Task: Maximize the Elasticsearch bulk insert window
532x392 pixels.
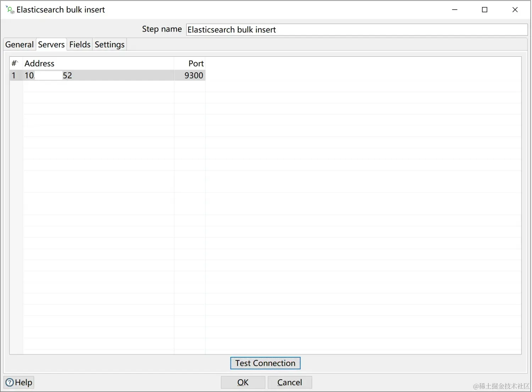Action: point(485,10)
